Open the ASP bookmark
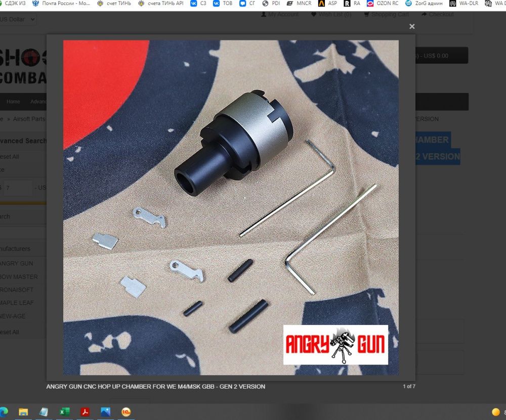This screenshot has width=506, height=420. pyautogui.click(x=327, y=4)
